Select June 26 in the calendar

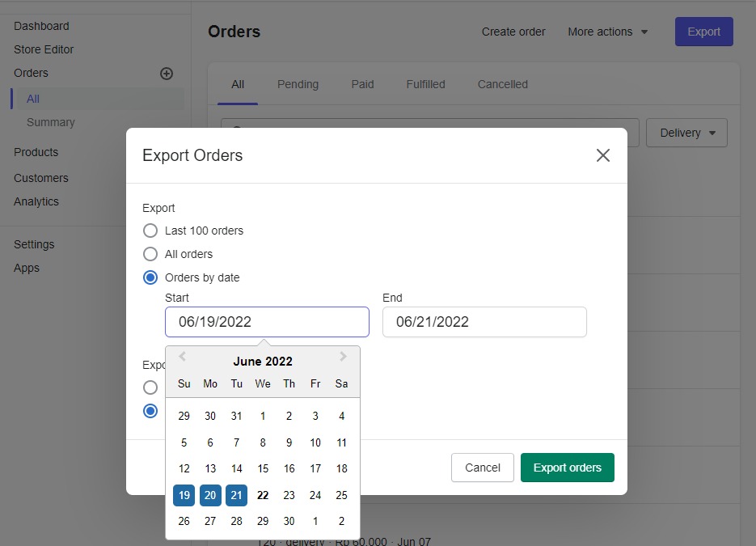(x=184, y=522)
